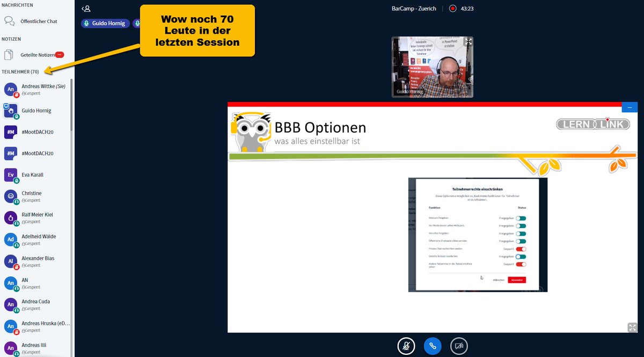Image resolution: width=644 pixels, height=357 pixels.
Task: Toggle Mikrofon freigeben switch in slide
Action: click(x=521, y=234)
